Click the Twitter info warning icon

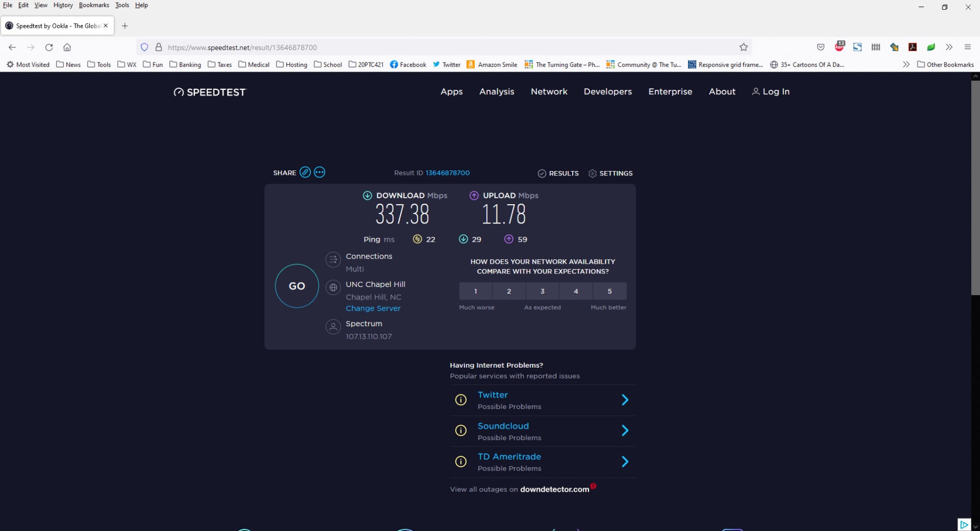tap(461, 400)
